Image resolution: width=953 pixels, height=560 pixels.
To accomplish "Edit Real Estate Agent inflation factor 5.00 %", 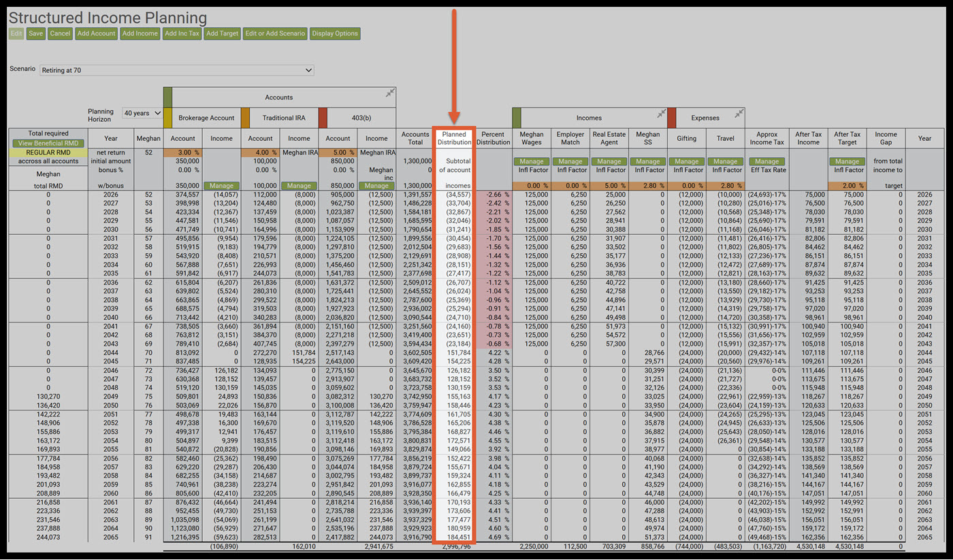I will tap(609, 186).
